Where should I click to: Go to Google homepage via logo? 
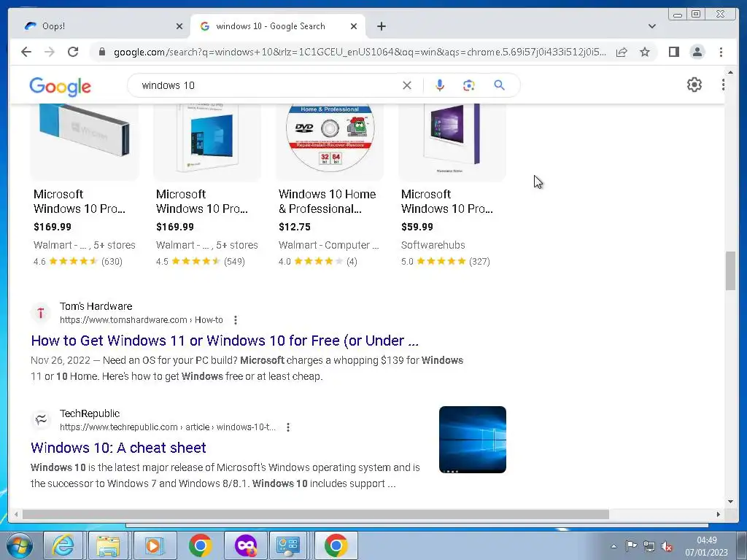point(60,87)
